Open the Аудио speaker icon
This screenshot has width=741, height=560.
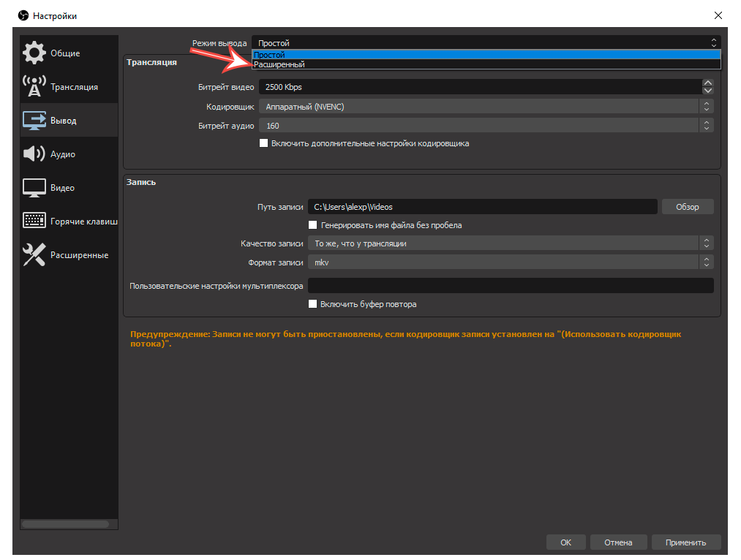pyautogui.click(x=34, y=154)
